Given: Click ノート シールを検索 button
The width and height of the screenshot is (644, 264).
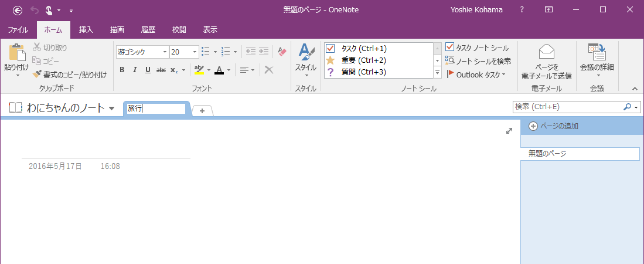Looking at the screenshot, I should [479, 61].
